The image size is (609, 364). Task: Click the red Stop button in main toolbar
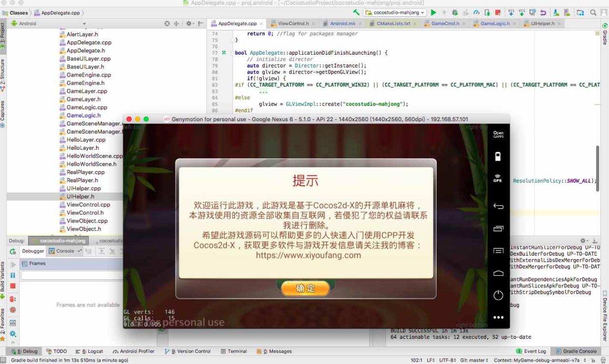pyautogui.click(x=498, y=13)
